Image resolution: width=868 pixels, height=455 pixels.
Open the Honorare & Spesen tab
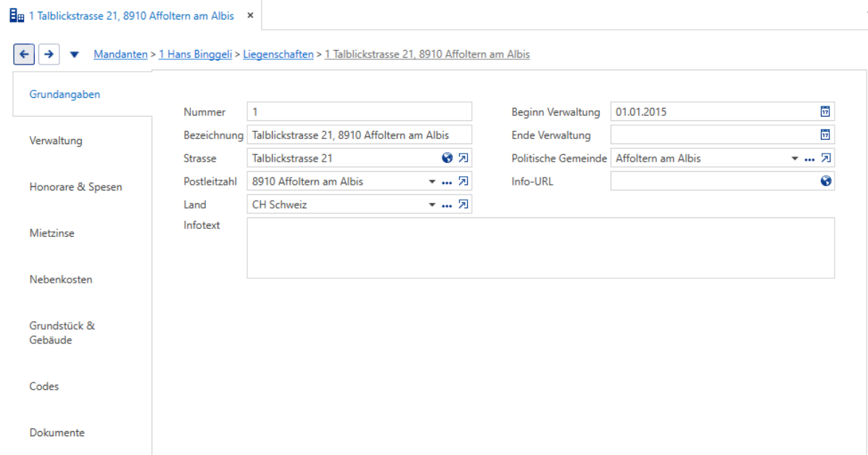[76, 187]
